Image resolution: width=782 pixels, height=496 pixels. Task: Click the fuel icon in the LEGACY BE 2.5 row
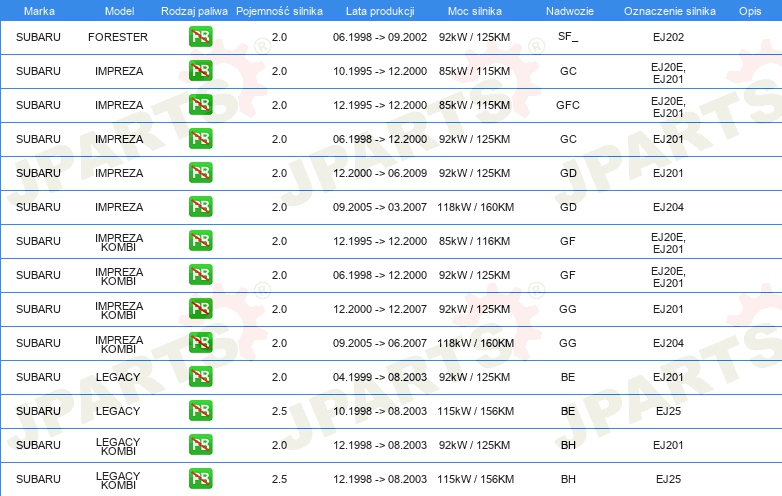tap(200, 411)
